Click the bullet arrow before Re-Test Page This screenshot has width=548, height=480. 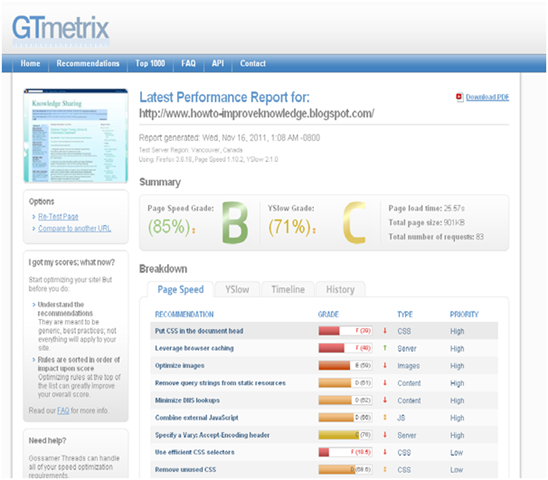coord(34,217)
